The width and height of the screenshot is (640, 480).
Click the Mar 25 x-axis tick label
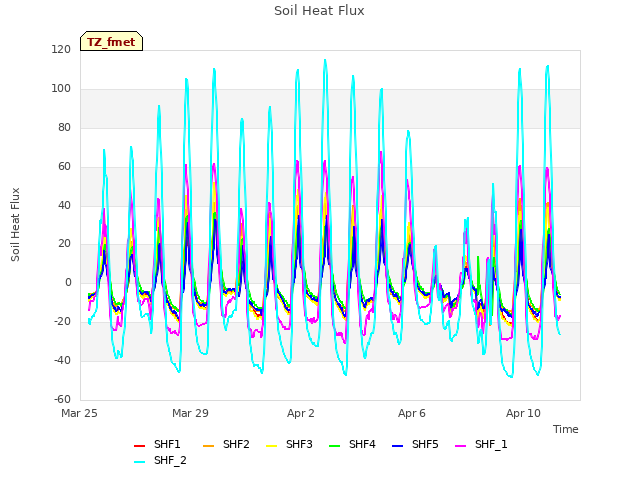click(x=79, y=413)
